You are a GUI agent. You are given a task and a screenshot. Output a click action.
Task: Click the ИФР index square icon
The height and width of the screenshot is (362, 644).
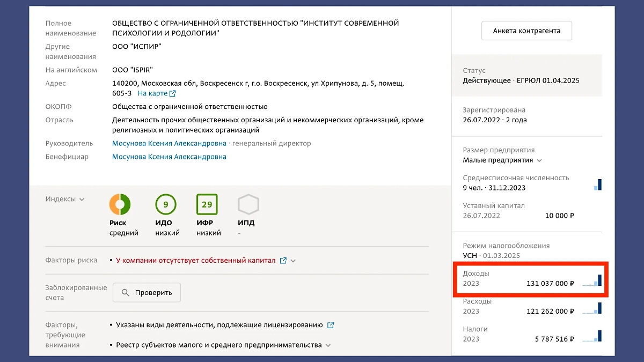click(207, 204)
